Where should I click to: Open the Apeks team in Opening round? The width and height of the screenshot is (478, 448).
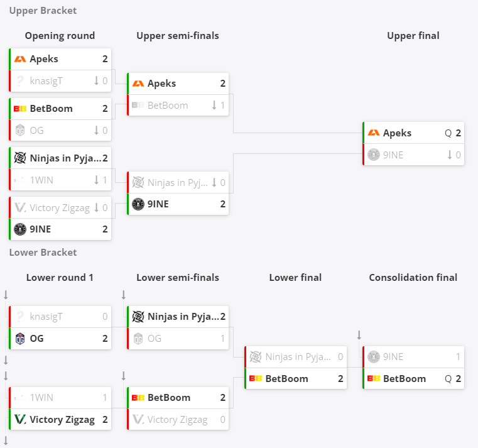click(60, 59)
